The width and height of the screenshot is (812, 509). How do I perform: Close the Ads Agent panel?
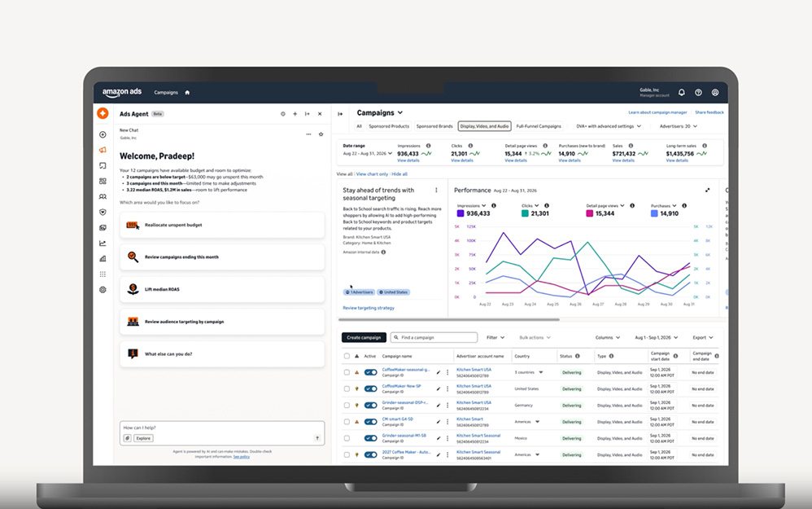point(320,114)
